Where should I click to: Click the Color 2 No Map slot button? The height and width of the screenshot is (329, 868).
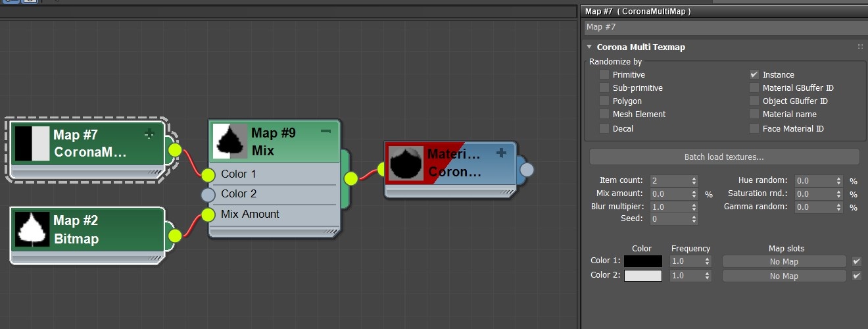click(784, 276)
